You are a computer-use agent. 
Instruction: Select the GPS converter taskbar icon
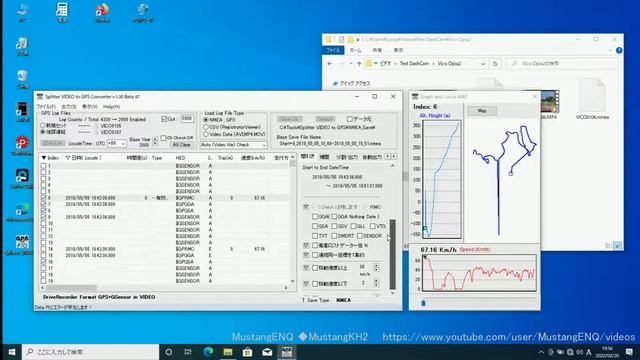287,352
